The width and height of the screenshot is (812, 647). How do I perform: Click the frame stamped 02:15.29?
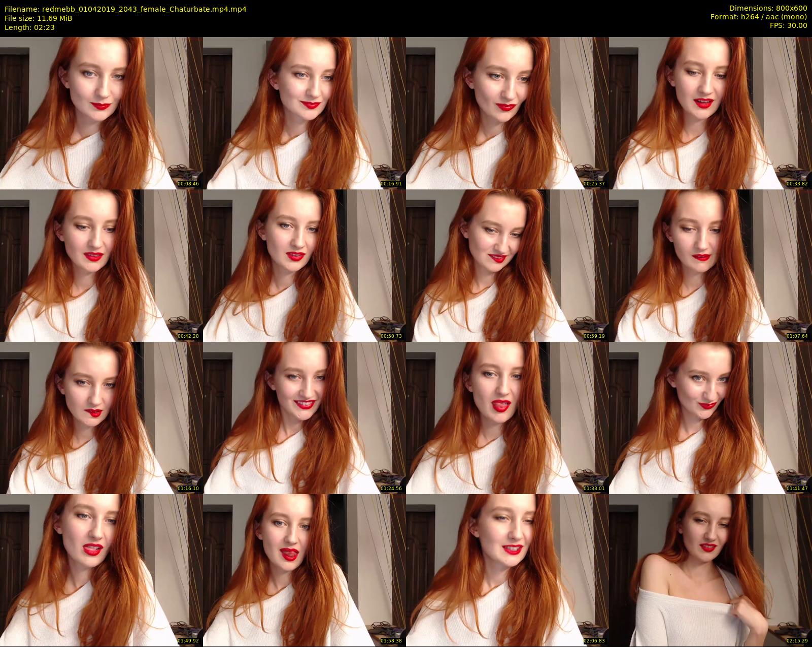[710, 570]
